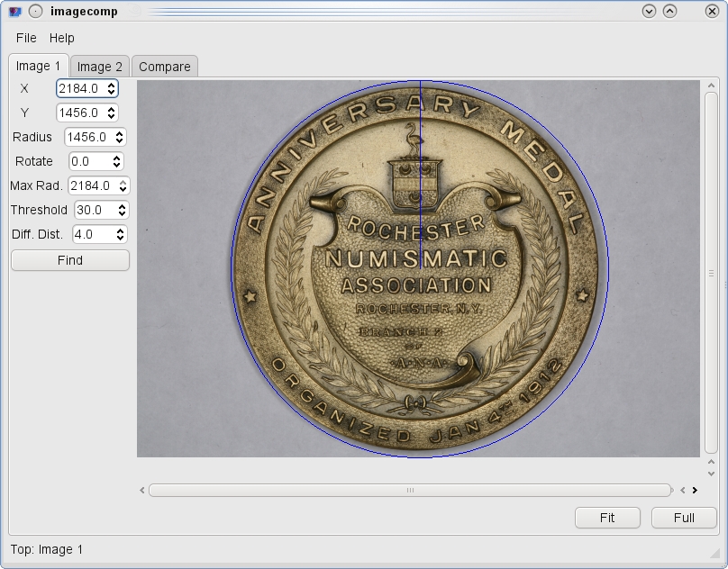Click the Radius value input field
The image size is (728, 569).
click(89, 138)
